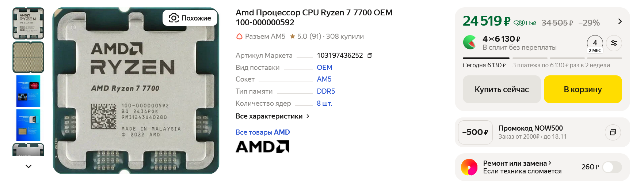This screenshot has height=184, width=644.
Task: Enable the repair or replacement toggle
Action: coord(611,167)
